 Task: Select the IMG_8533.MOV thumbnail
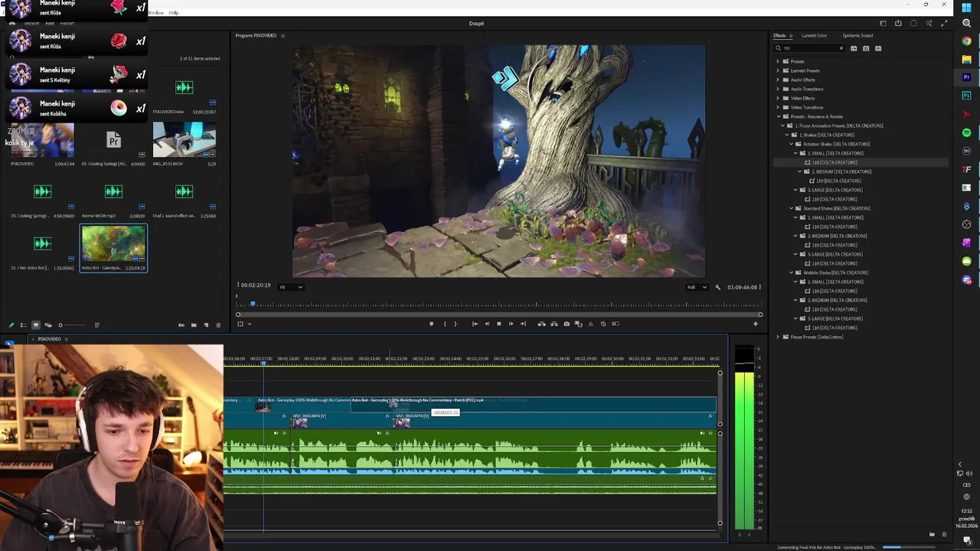coord(184,139)
